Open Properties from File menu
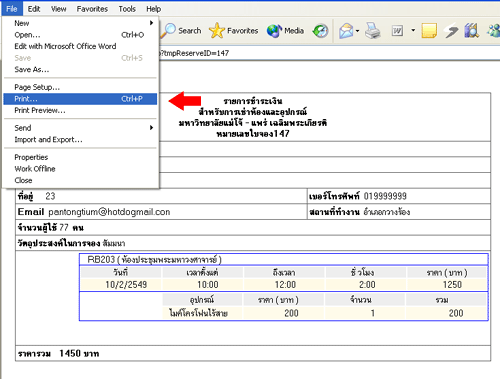This screenshot has height=379, width=500. (80, 157)
